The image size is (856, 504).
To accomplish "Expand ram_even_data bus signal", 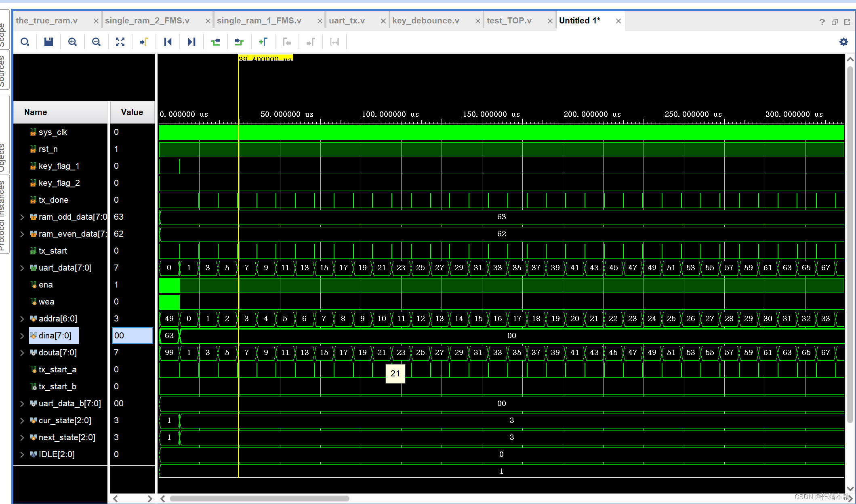I will [22, 234].
